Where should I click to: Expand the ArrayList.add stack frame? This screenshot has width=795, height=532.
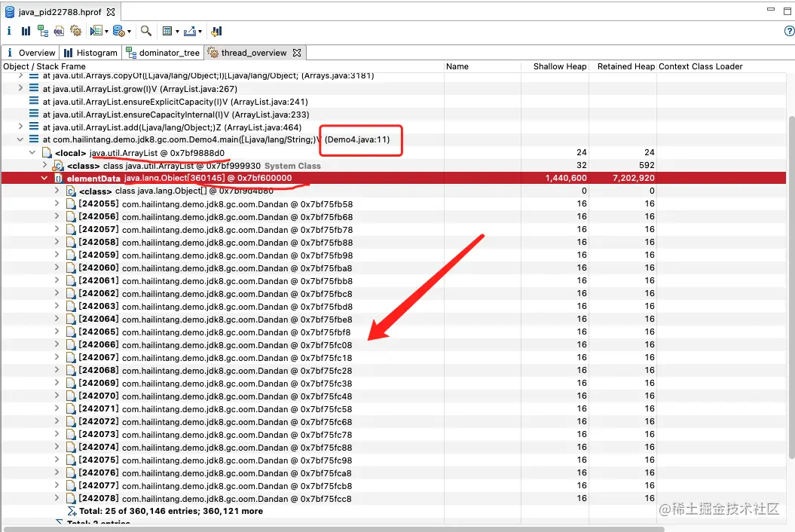pyautogui.click(x=20, y=127)
